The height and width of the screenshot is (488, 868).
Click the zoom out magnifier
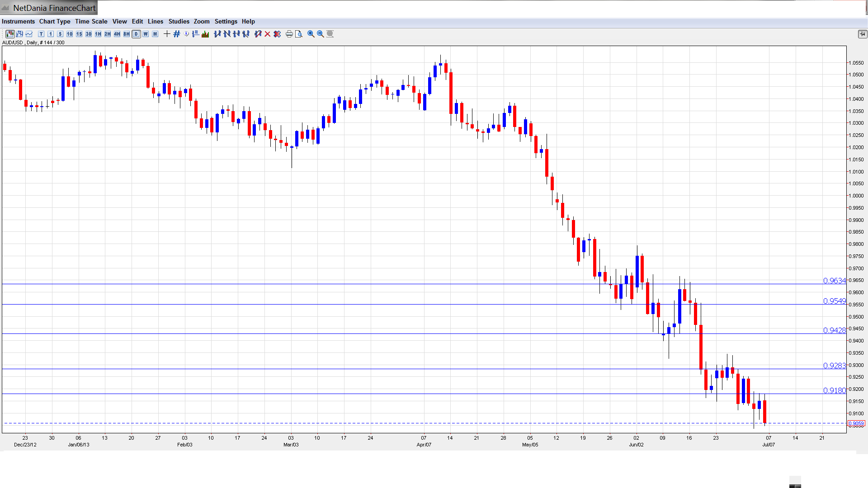coord(321,34)
